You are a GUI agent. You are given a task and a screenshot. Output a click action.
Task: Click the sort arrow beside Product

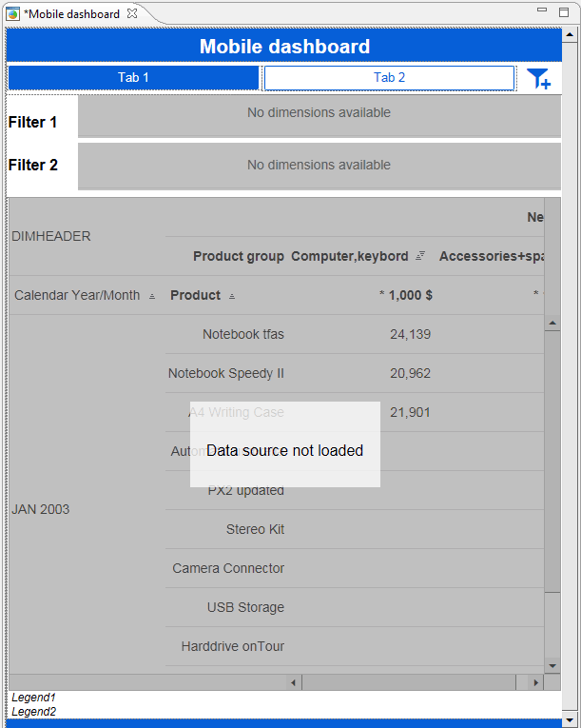232,296
